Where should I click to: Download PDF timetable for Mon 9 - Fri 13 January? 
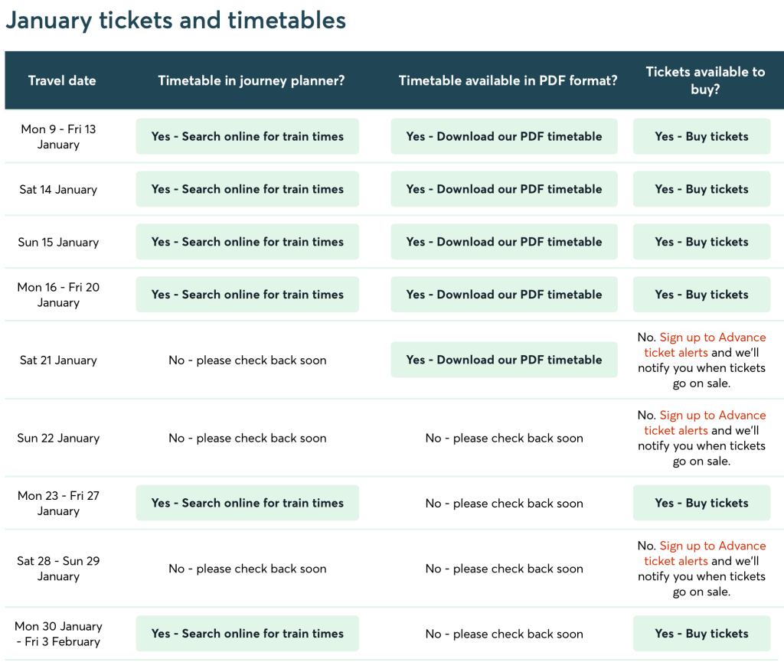point(504,136)
